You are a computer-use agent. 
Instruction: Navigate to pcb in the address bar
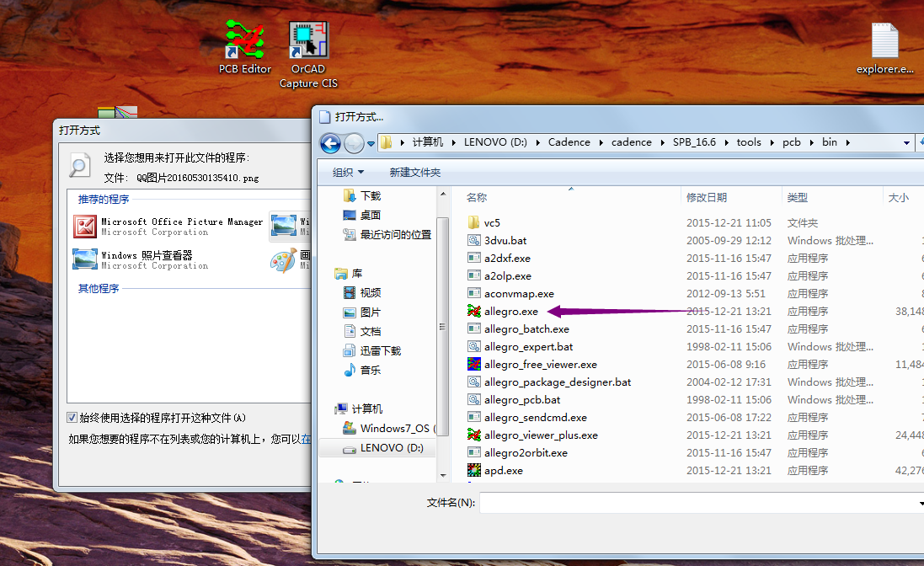(792, 142)
